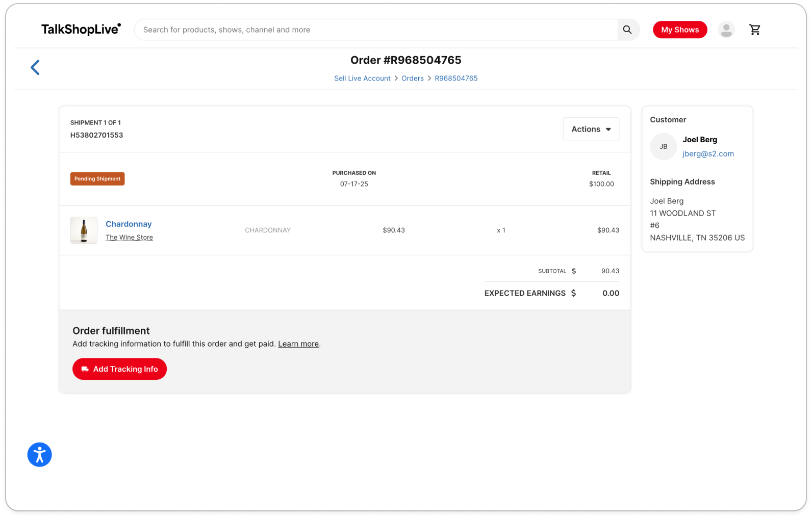Click expected earnings value 0.00
Viewport: 812px width, 519px height.
611,294
